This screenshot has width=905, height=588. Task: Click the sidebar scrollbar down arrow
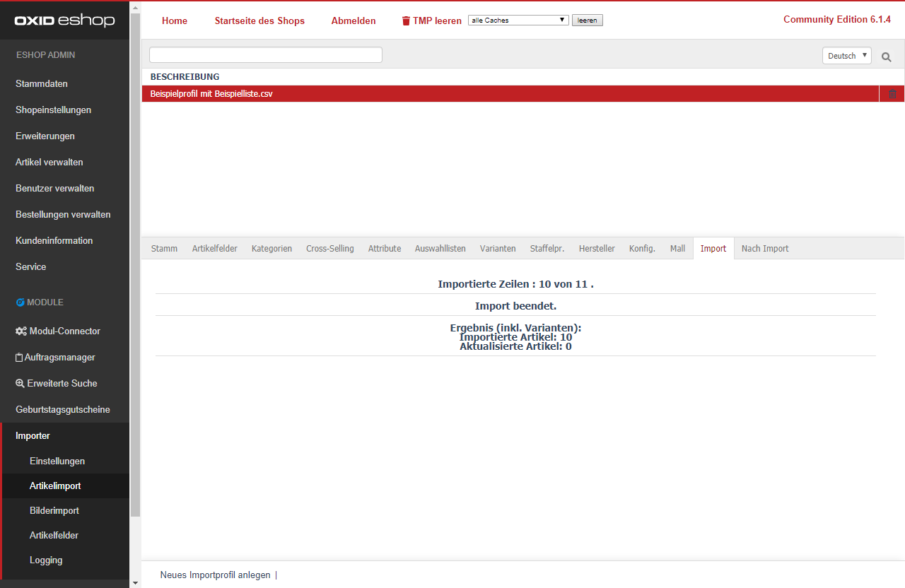(x=135, y=582)
